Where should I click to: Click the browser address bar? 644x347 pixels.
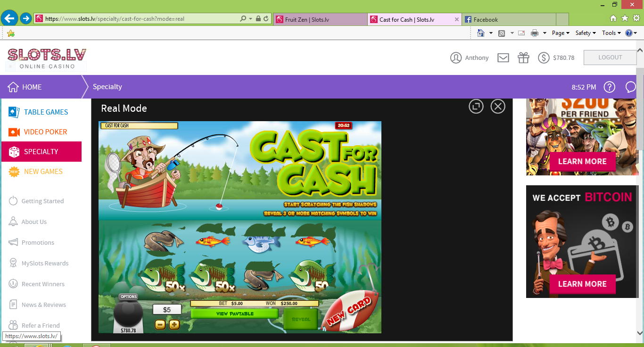click(141, 19)
